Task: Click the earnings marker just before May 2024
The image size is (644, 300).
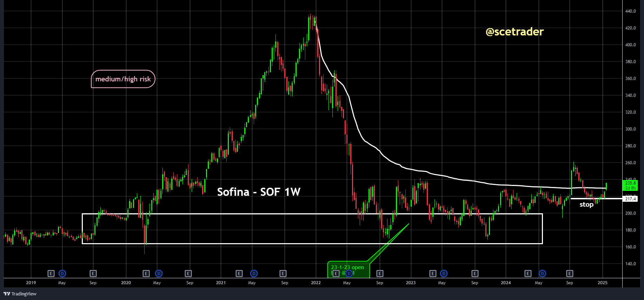Action: click(x=528, y=273)
